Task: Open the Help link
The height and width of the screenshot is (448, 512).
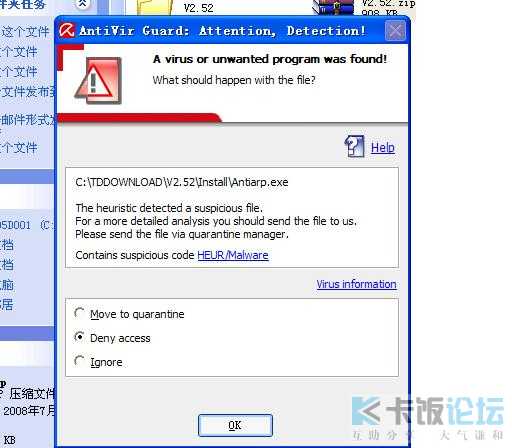Action: (383, 147)
